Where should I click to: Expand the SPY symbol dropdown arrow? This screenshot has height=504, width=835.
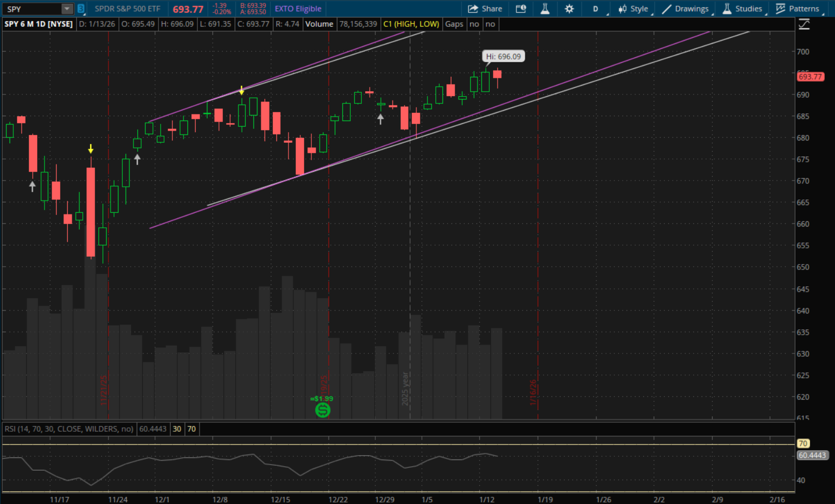tap(67, 9)
